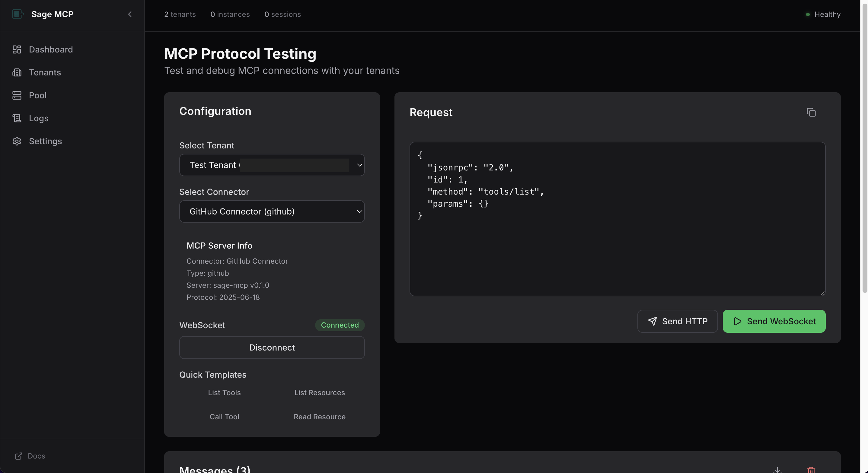Image resolution: width=868 pixels, height=473 pixels.
Task: Click the Dashboard grid icon
Action: [17, 49]
